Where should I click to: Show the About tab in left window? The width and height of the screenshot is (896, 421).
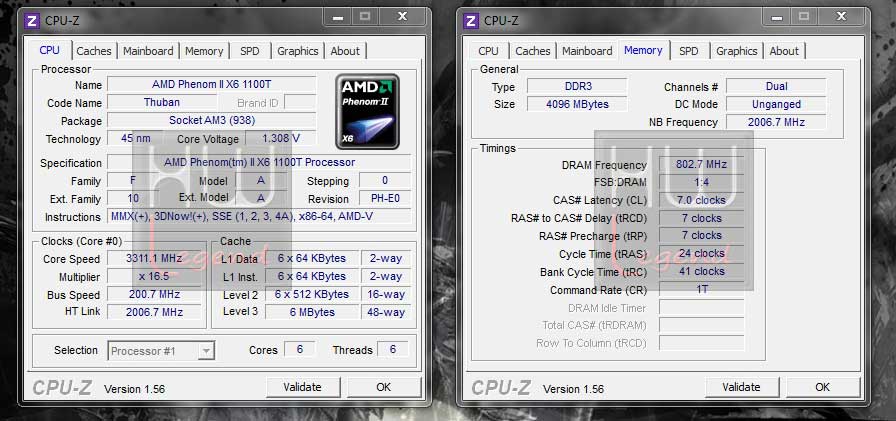[x=345, y=51]
